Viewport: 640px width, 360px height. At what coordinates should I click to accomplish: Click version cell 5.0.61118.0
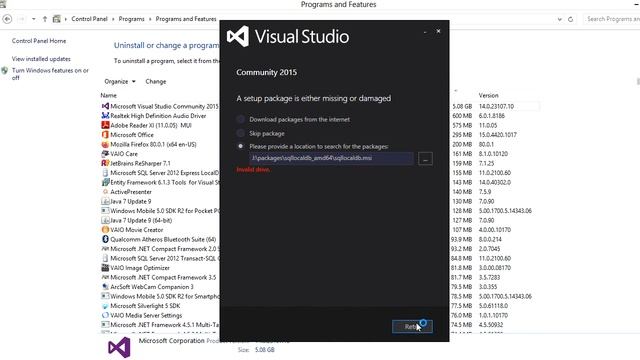(493, 306)
